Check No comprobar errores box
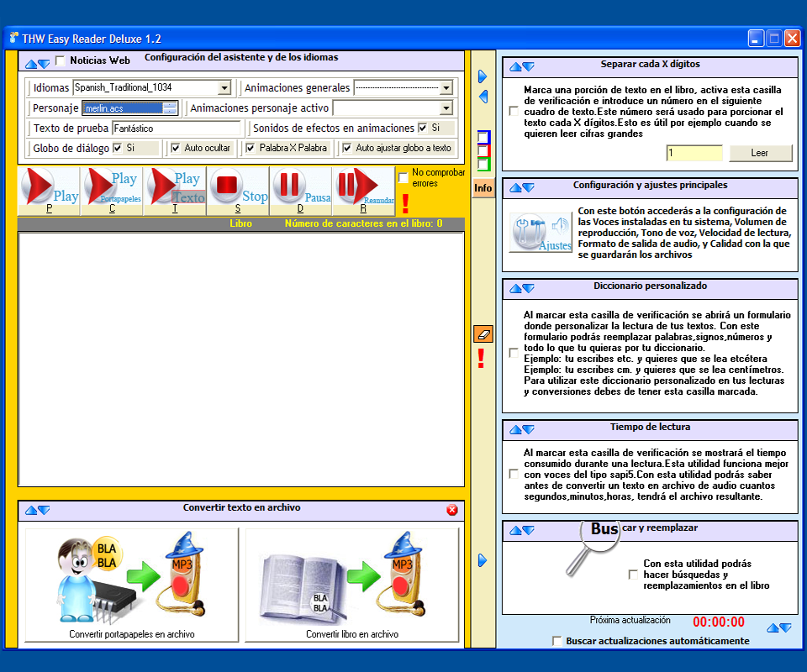The image size is (807, 672). click(x=403, y=178)
